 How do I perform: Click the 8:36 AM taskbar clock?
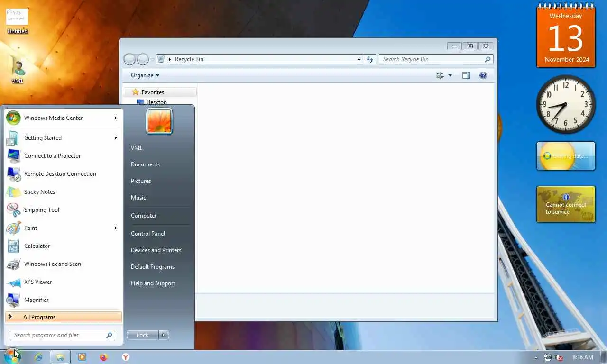pyautogui.click(x=583, y=357)
